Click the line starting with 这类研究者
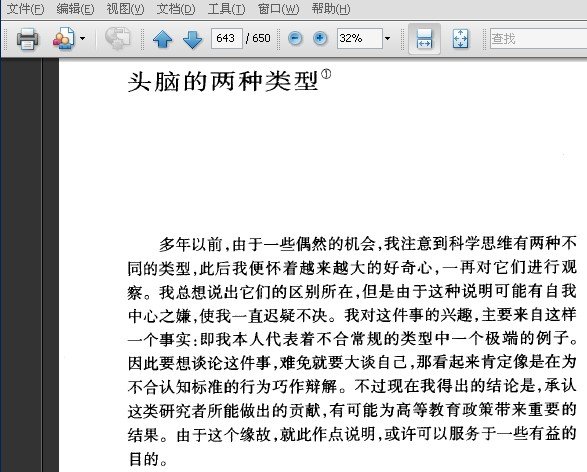587x472 pixels. [x=352, y=410]
